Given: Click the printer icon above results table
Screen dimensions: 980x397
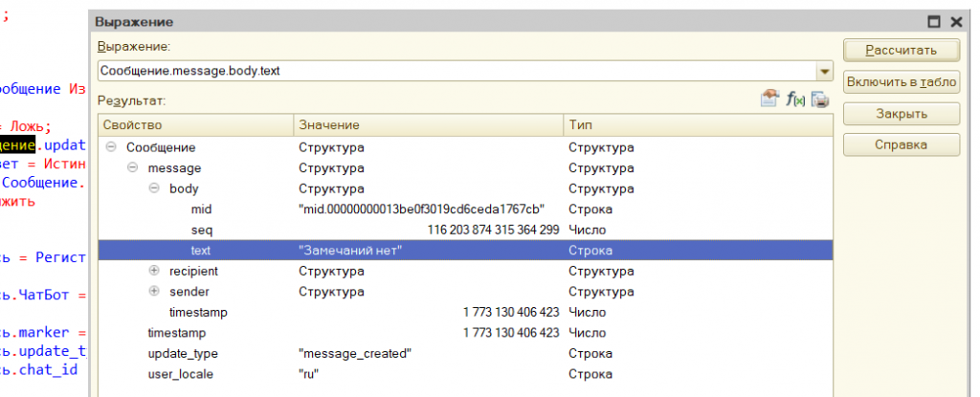Looking at the screenshot, I should 820,99.
